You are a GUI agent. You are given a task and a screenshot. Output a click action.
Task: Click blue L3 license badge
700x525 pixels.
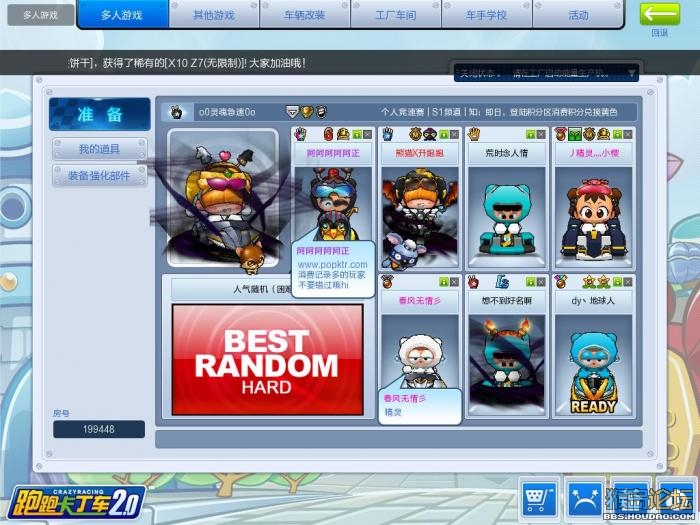pyautogui.click(x=502, y=282)
